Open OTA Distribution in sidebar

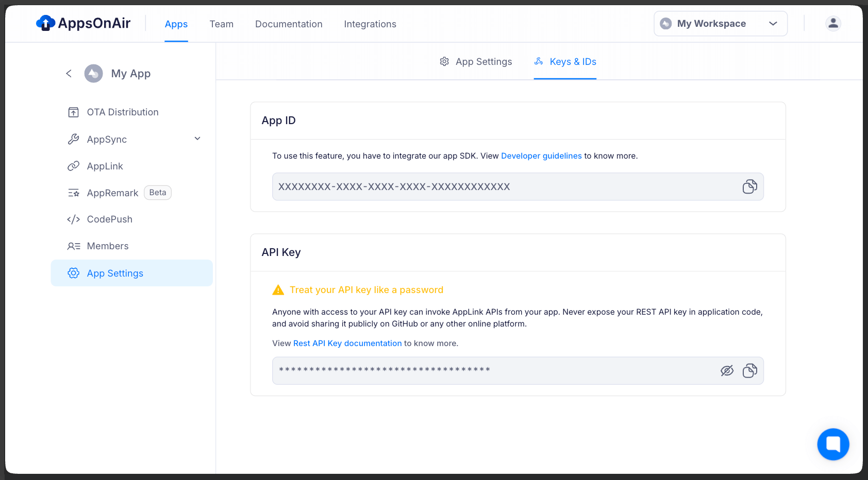tap(122, 112)
